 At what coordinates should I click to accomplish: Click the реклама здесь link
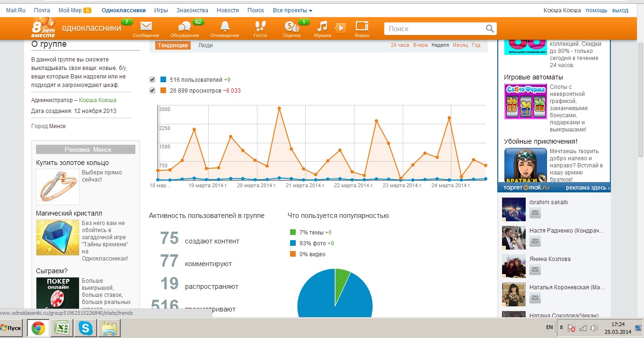(588, 188)
